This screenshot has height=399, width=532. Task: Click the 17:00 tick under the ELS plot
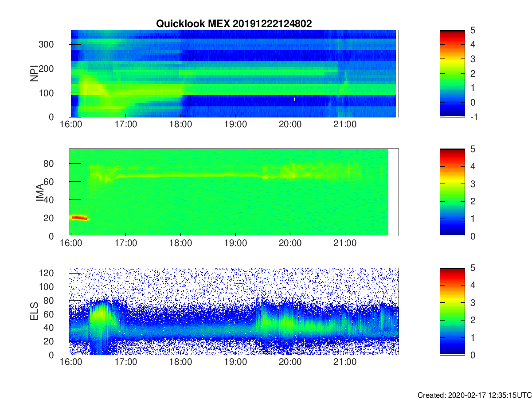click(126, 362)
